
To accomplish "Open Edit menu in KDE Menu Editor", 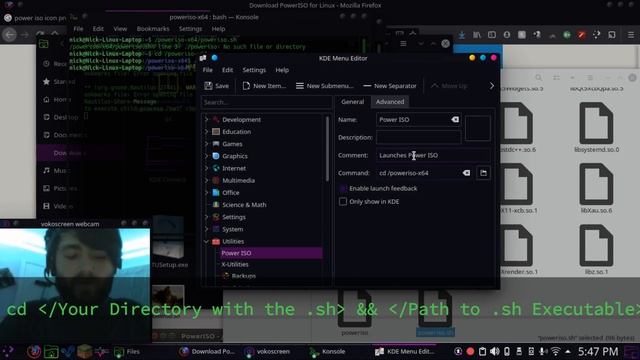I will point(227,70).
